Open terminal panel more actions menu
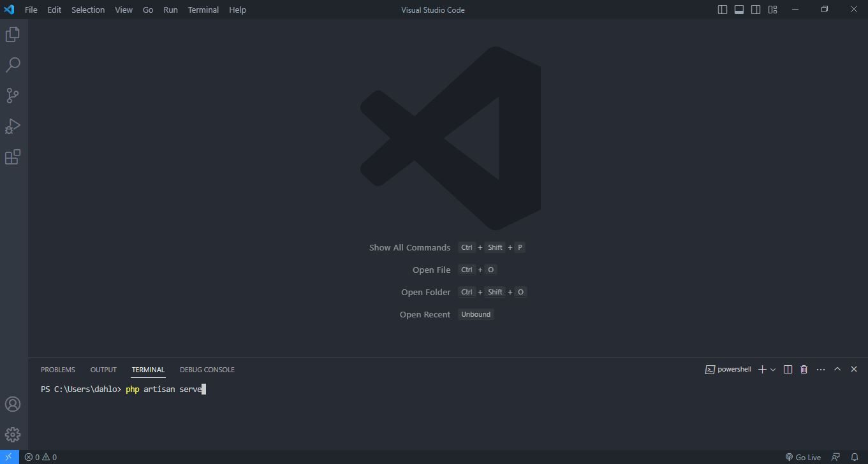 click(821, 370)
